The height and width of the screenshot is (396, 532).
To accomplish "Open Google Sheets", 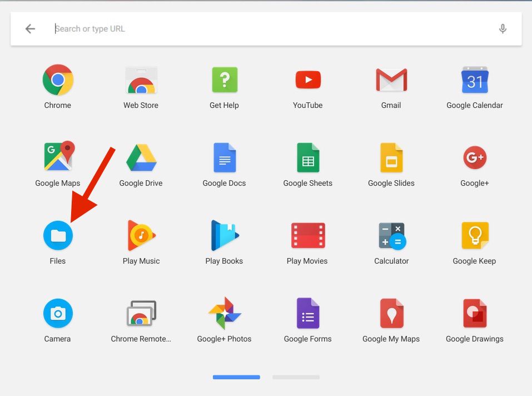I will click(308, 157).
